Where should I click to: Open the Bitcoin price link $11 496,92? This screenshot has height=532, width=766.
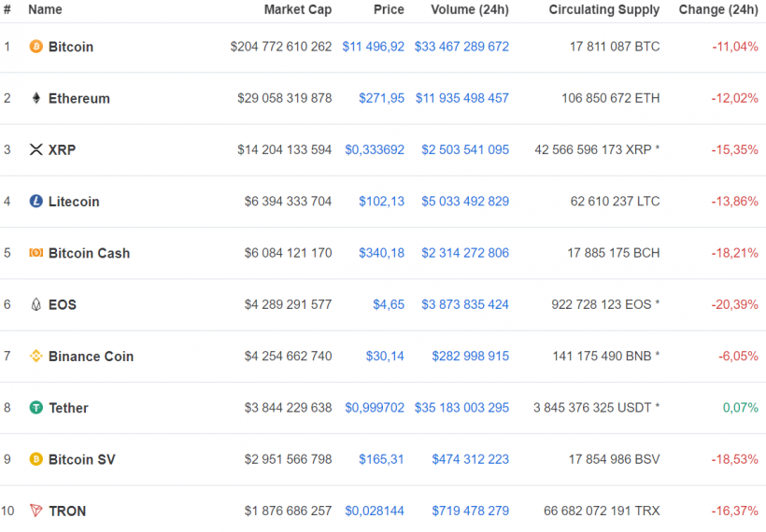tap(373, 47)
